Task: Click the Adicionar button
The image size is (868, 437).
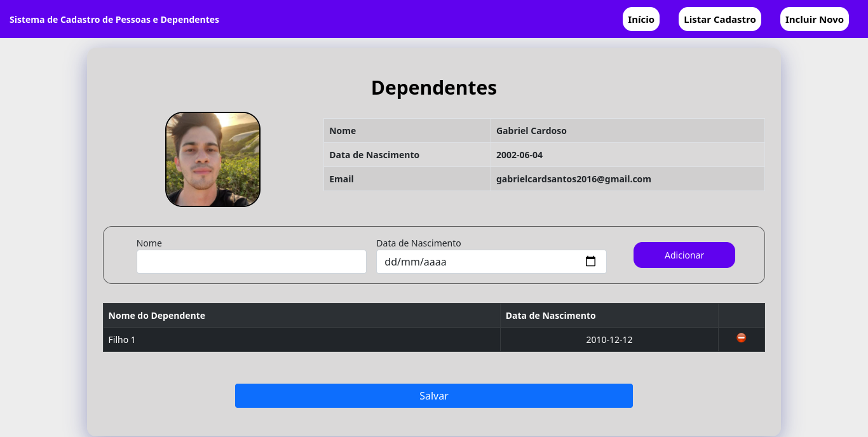Action: [x=684, y=255]
